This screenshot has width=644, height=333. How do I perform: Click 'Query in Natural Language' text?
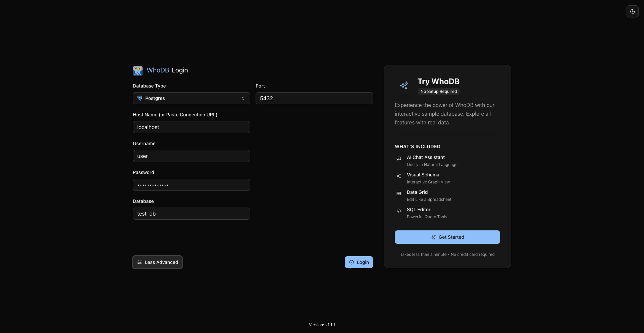(x=432, y=165)
